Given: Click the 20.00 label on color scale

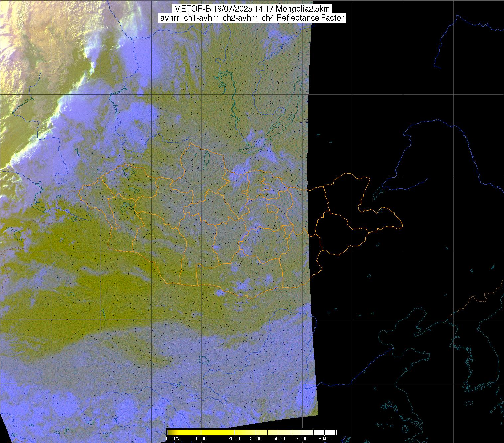Looking at the screenshot, I should [x=234, y=439].
